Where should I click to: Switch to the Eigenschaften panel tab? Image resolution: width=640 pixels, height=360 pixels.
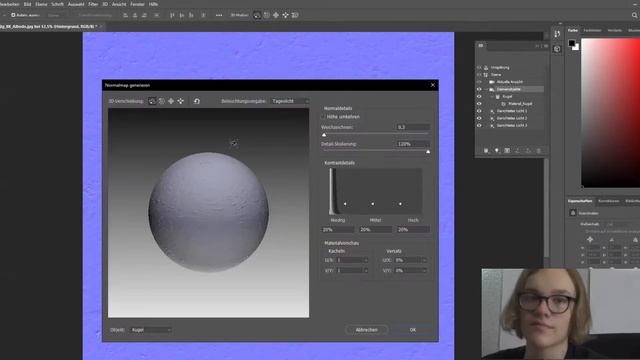tap(580, 201)
